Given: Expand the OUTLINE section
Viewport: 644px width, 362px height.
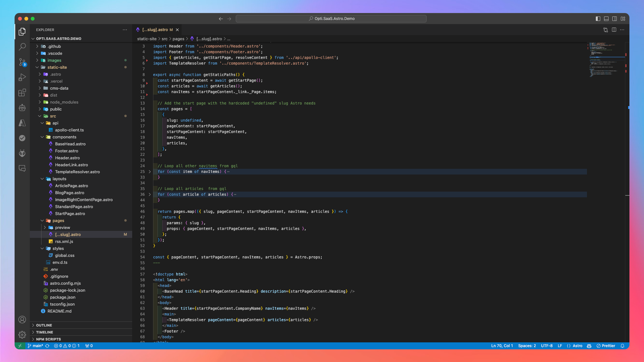Looking at the screenshot, I should click(44, 325).
